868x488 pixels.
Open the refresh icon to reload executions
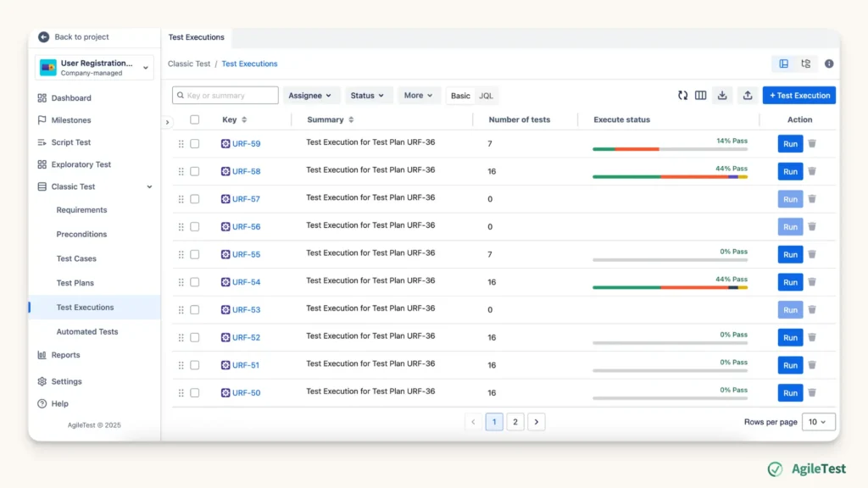tap(683, 96)
